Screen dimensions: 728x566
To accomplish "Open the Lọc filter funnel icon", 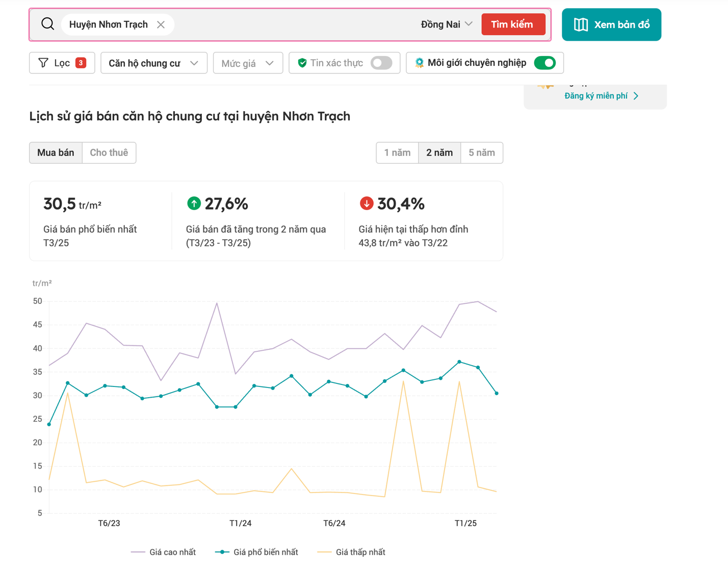I will coord(43,63).
